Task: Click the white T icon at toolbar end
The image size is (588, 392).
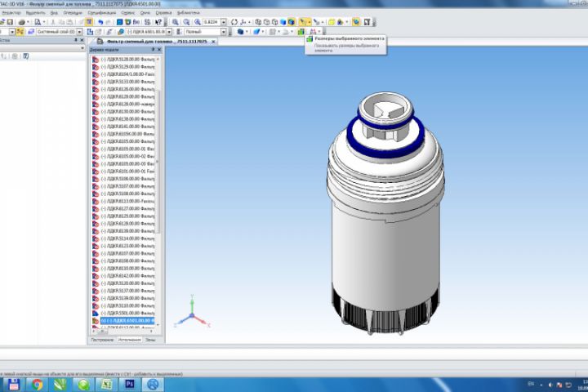Action: (367, 22)
